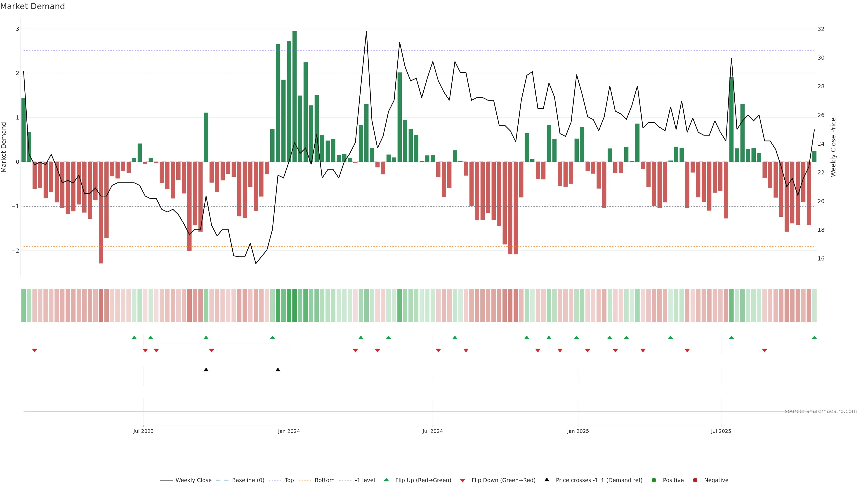Image resolution: width=868 pixels, height=488 pixels.
Task: Click the red Negative legend circle
Action: [695, 480]
